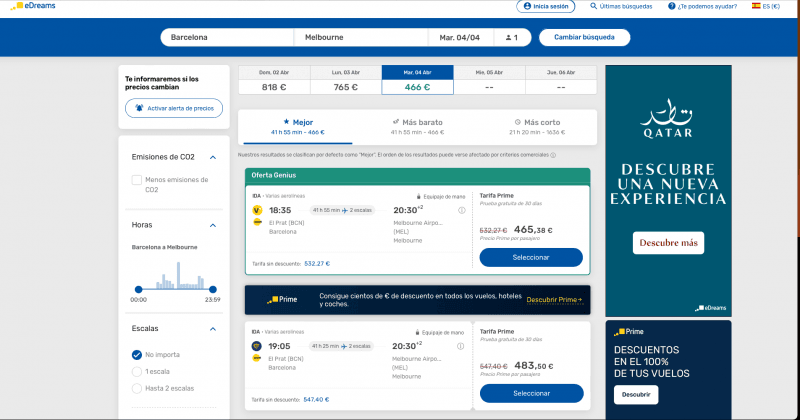
Task: Click the Oferta Genius header
Action: click(x=417, y=176)
